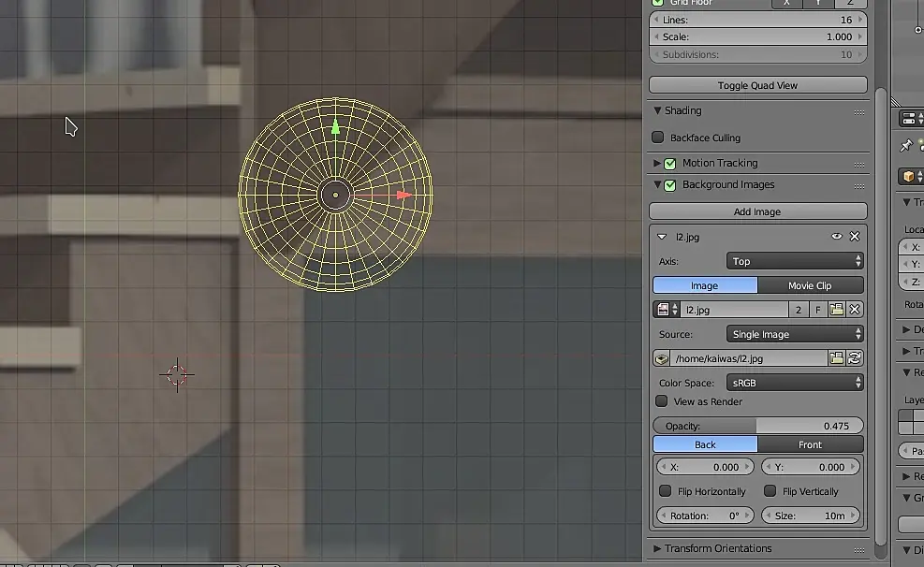Screen dimensions: 924x567
Task: Click the grid Lines value field
Action: pos(757,20)
